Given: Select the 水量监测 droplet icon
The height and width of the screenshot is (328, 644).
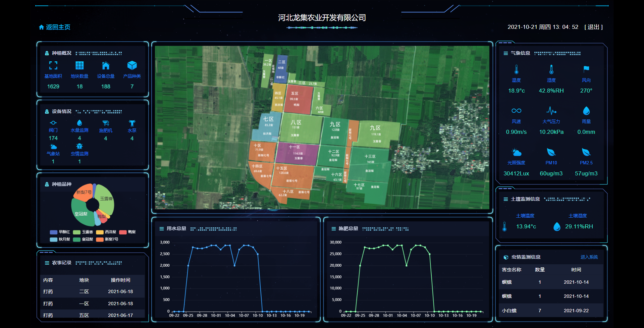Looking at the screenshot, I should pos(79,123).
